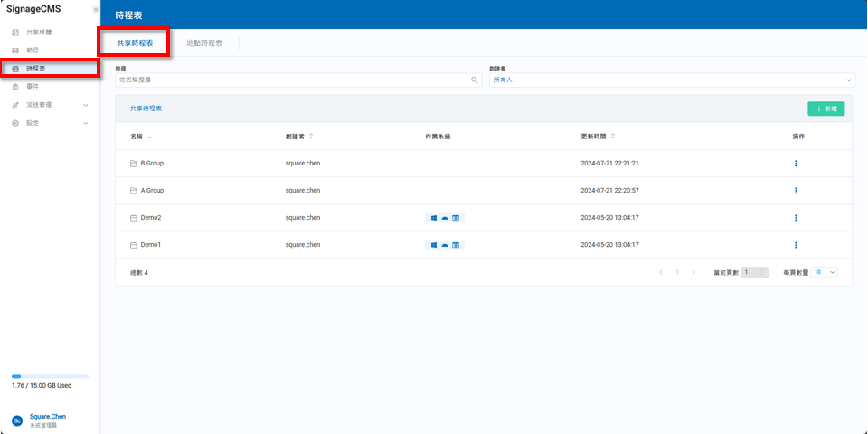Open the 每頁數量 page size dropdown

[x=825, y=272]
